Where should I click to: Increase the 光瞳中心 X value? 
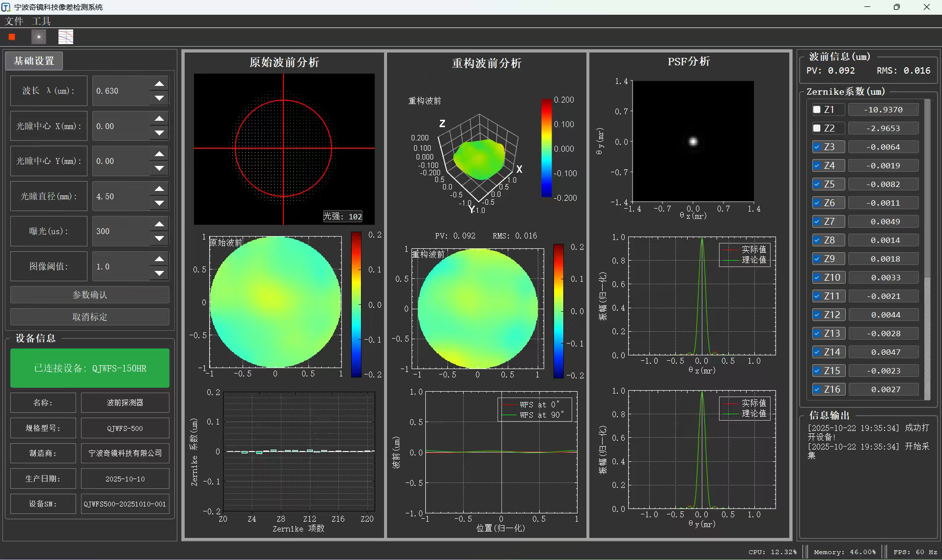(x=159, y=119)
